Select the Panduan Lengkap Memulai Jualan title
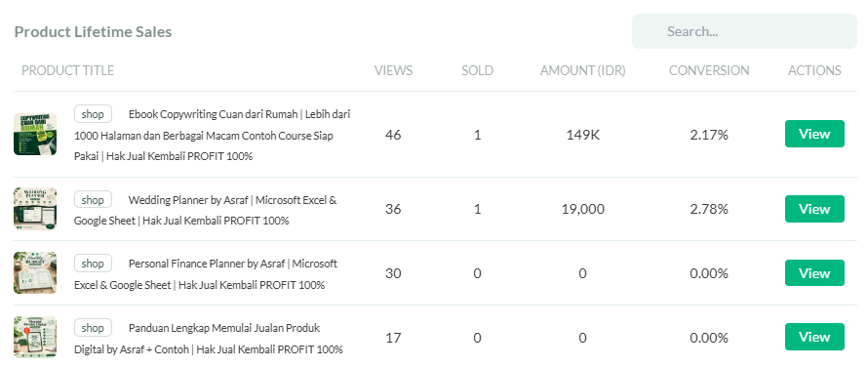This screenshot has height=367, width=868. [209, 339]
